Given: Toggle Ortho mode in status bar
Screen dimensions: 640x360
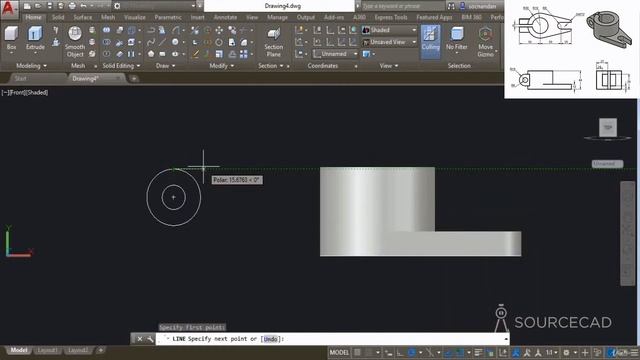Looking at the screenshot, I should pyautogui.click(x=400, y=352).
